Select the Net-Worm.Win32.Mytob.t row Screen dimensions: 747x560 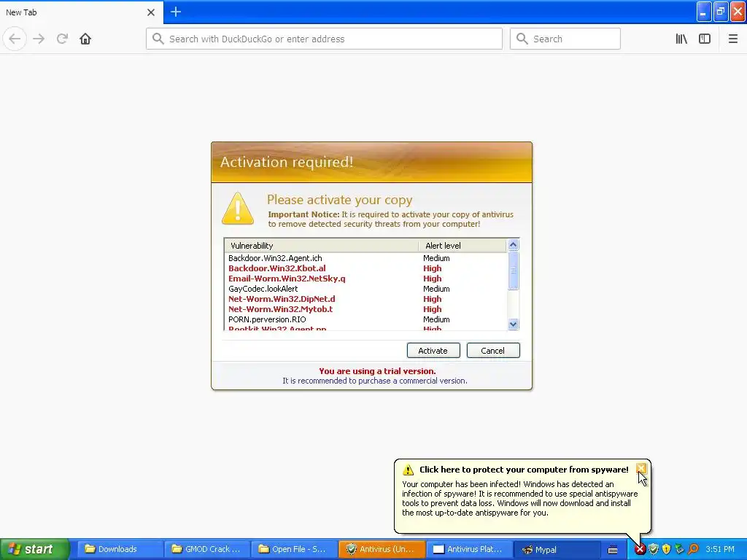[366, 309]
